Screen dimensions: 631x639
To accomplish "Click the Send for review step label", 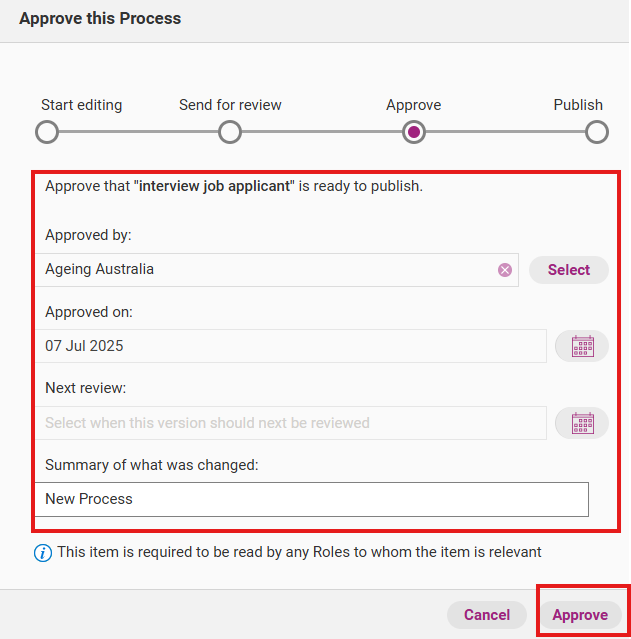I will (230, 105).
